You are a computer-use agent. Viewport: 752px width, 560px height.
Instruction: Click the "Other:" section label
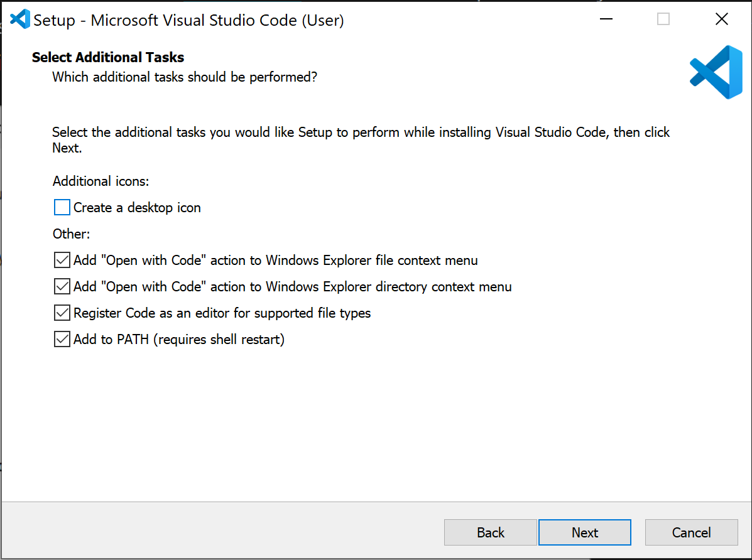point(71,234)
